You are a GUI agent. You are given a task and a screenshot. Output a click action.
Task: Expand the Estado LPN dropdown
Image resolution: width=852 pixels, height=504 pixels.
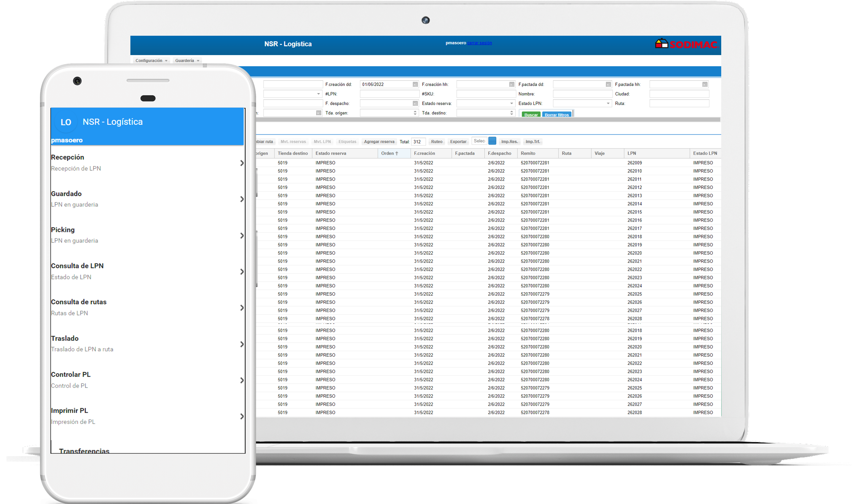(608, 103)
